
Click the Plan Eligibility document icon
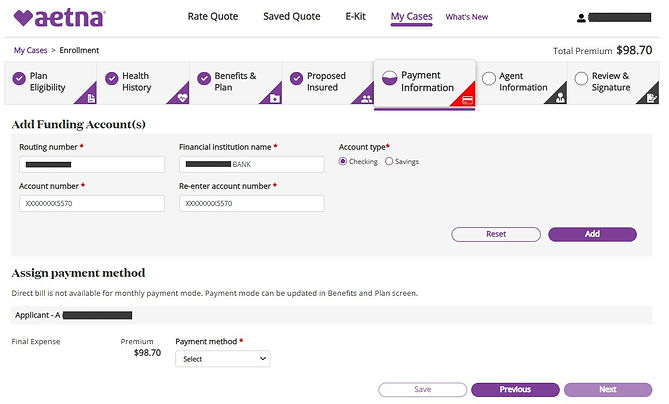click(91, 99)
